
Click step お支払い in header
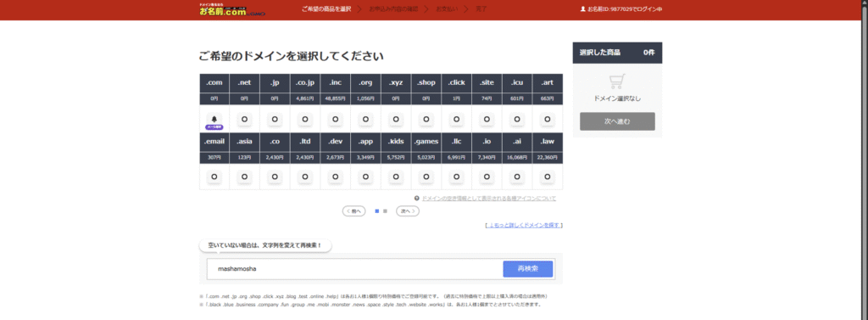[448, 9]
